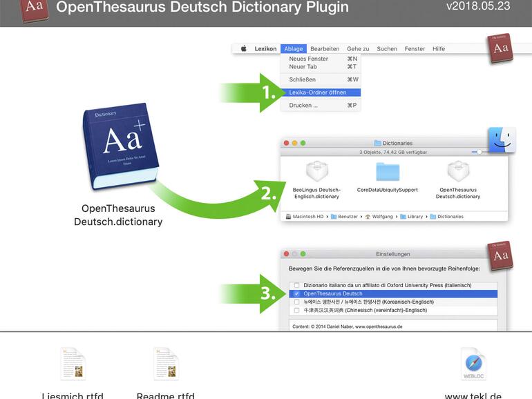Screen dimensions: 532x399
Task: Click Library in the path bar
Action: click(412, 216)
